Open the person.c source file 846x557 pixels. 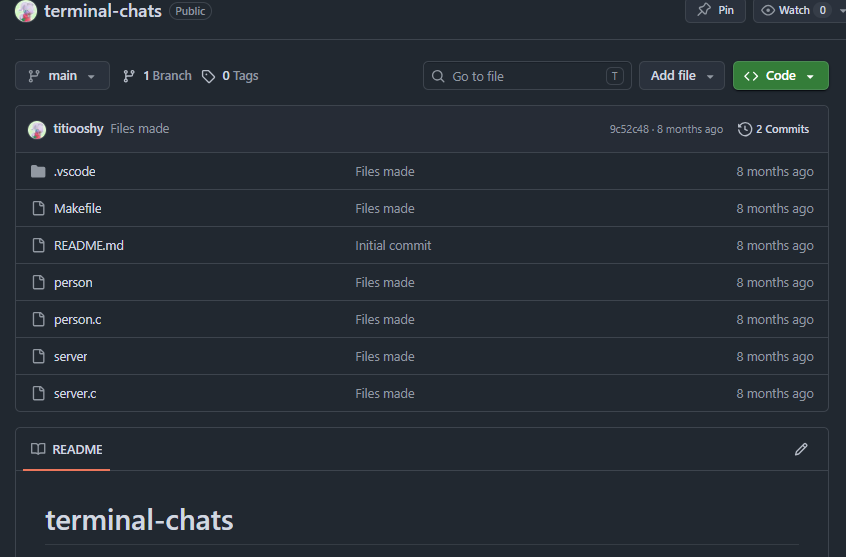coord(78,320)
